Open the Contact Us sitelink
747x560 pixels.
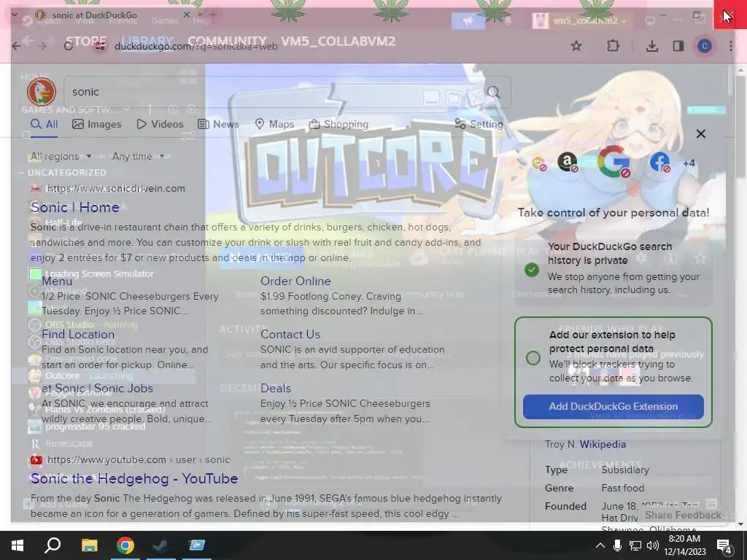290,334
